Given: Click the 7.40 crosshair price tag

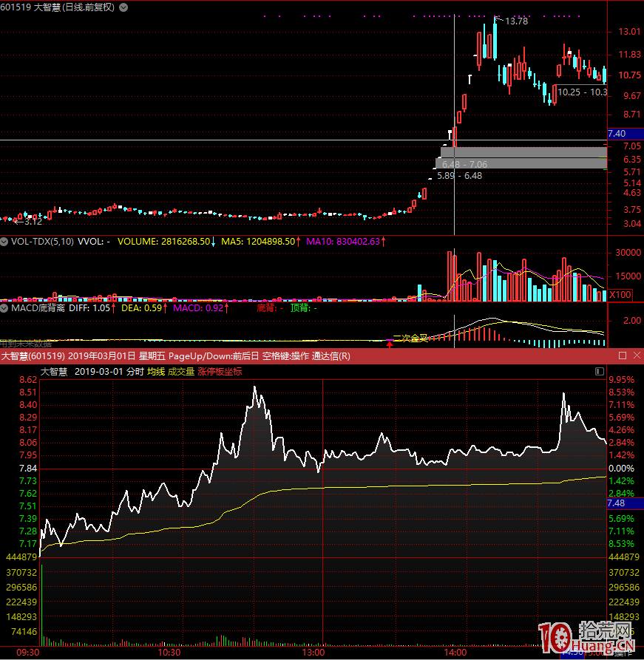Looking at the screenshot, I should click(x=626, y=134).
